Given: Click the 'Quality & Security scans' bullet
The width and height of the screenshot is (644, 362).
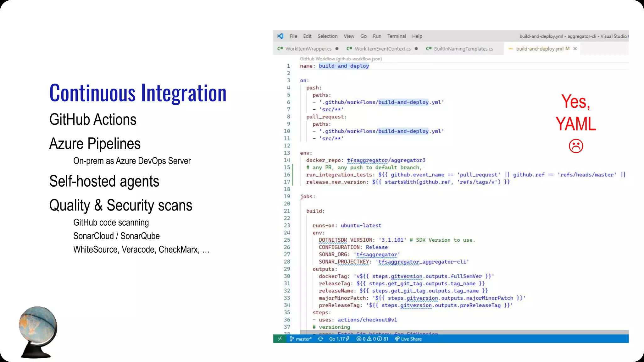Looking at the screenshot, I should click(x=121, y=205).
